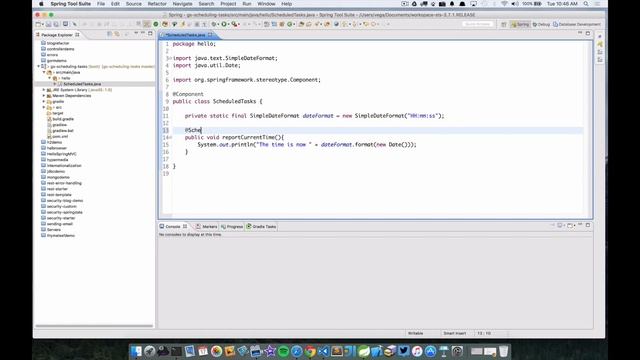The height and width of the screenshot is (360, 640).
Task: Expand the gradle folder
Action: coord(44,101)
